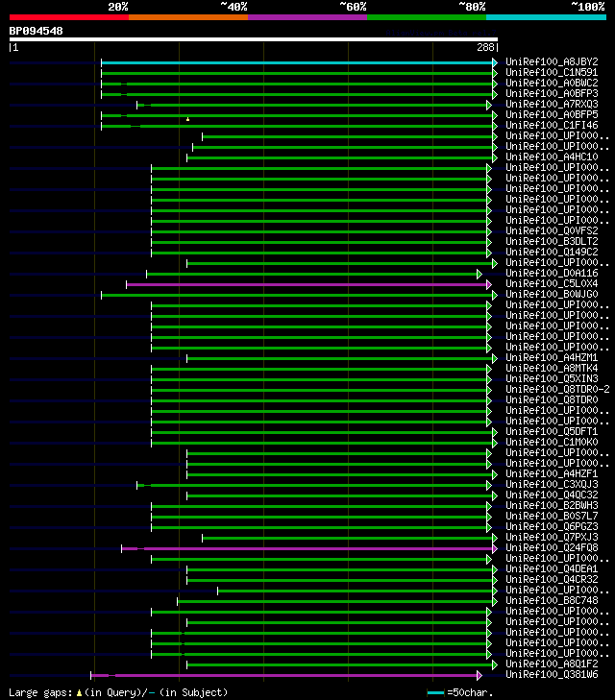Click the UniRef100_Q8TDR0-2 isoform label

coord(557,389)
